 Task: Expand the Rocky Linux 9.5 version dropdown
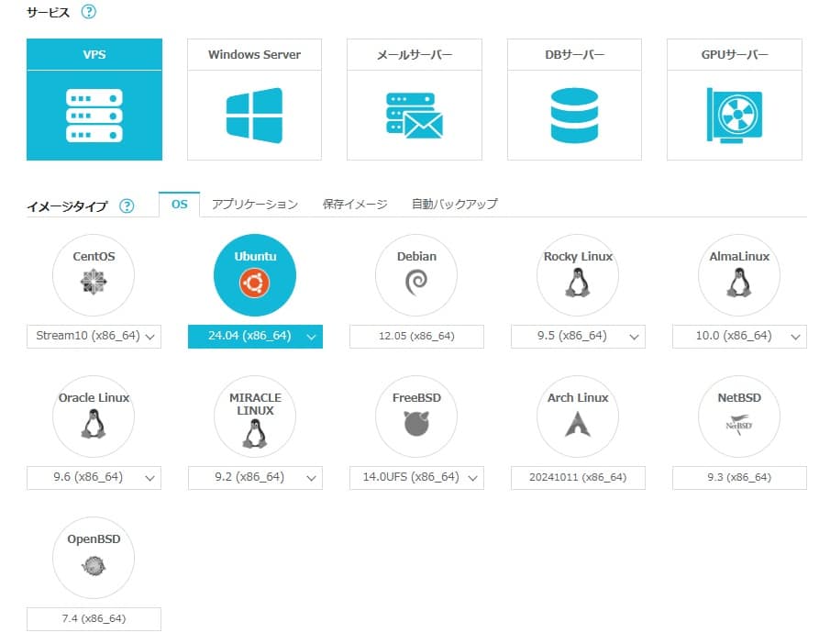(578, 337)
